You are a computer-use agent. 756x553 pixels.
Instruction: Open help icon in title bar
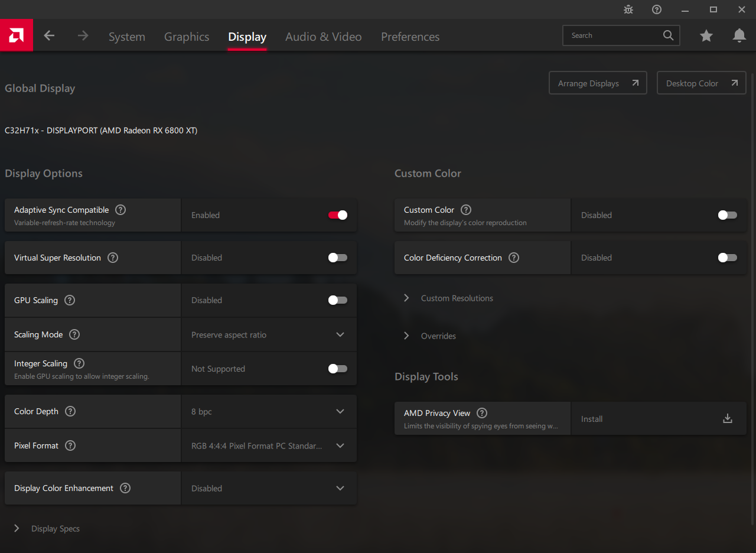657,9
